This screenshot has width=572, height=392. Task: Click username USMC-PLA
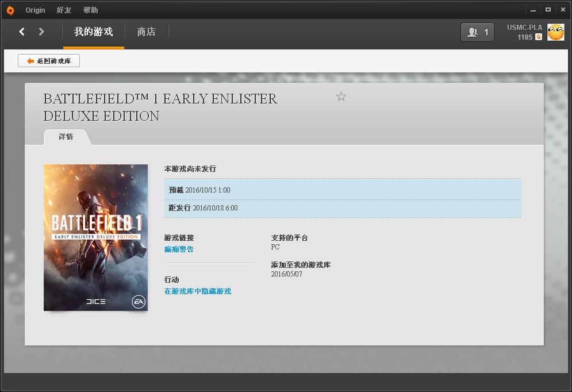(524, 28)
